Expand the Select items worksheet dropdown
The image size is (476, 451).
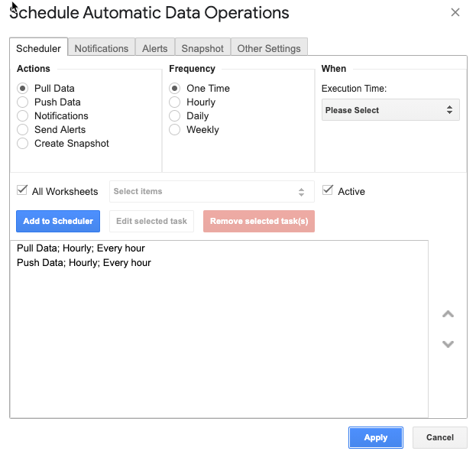click(x=212, y=192)
